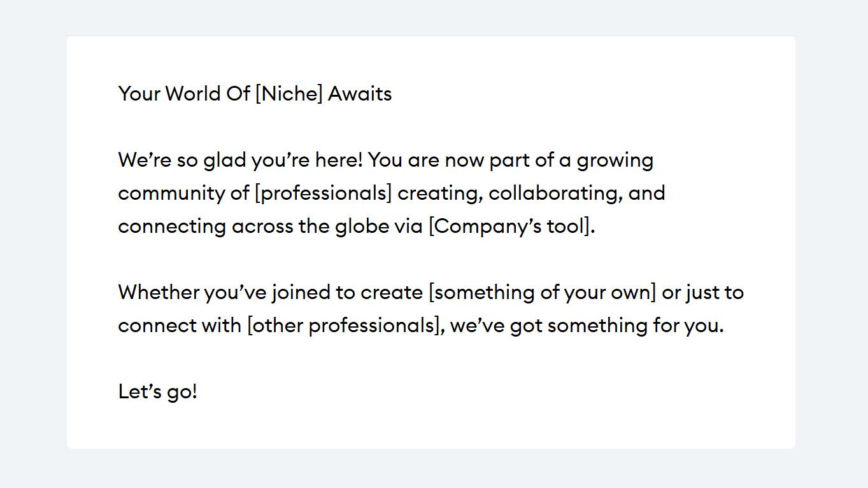Click the word "across" in the first paragraph
The width and height of the screenshot is (868, 488).
(262, 227)
